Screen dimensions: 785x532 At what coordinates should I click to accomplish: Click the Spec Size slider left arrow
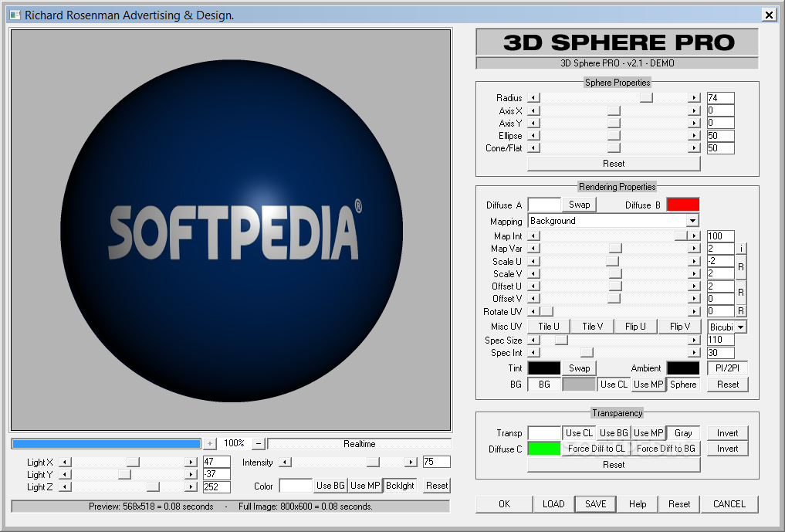click(x=533, y=341)
